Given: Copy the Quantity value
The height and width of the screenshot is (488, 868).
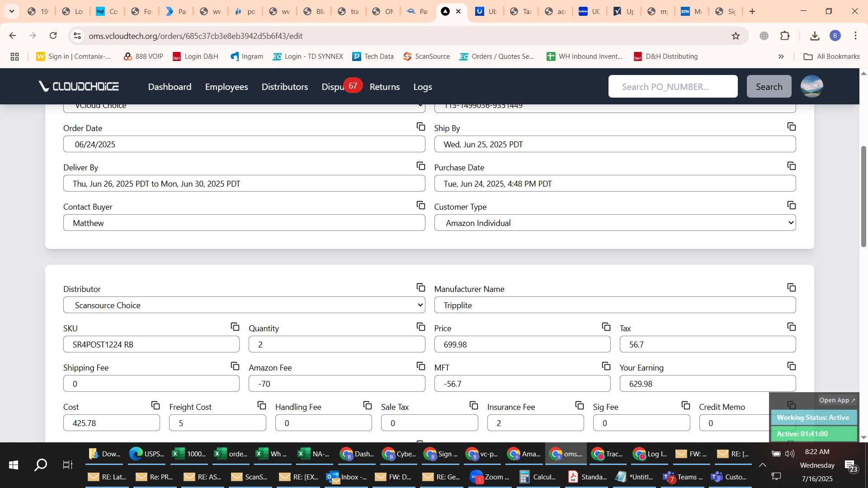Looking at the screenshot, I should click(421, 327).
